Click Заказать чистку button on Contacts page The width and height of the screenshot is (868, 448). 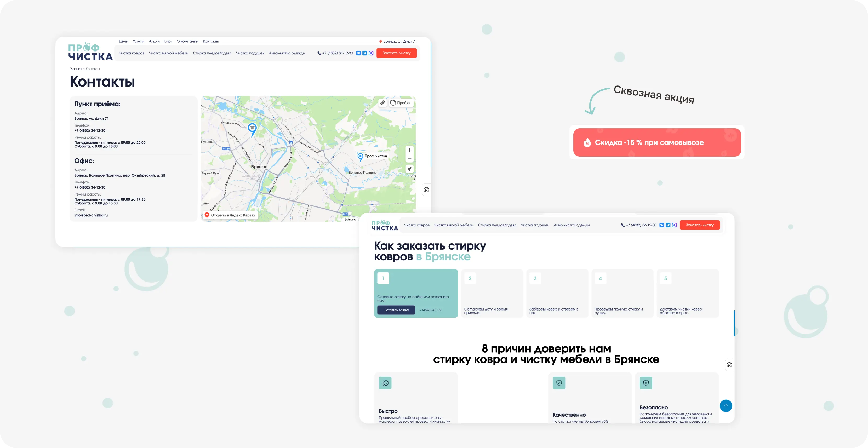coord(397,53)
